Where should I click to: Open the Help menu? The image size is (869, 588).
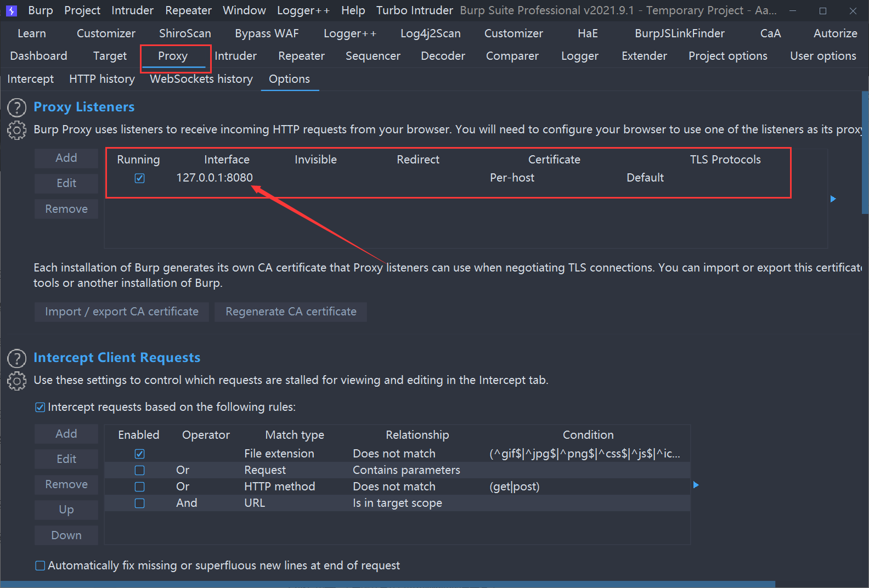[353, 10]
